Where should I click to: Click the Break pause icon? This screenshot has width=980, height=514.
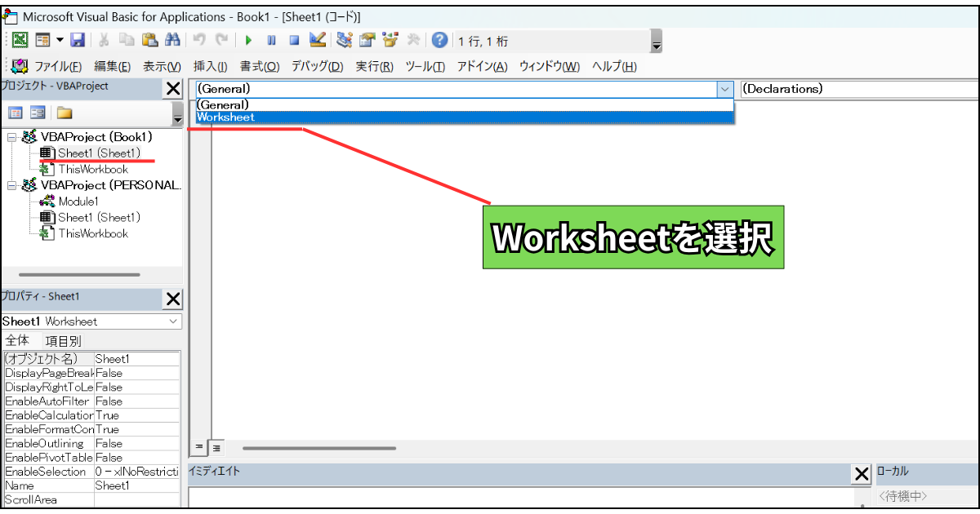point(271,40)
